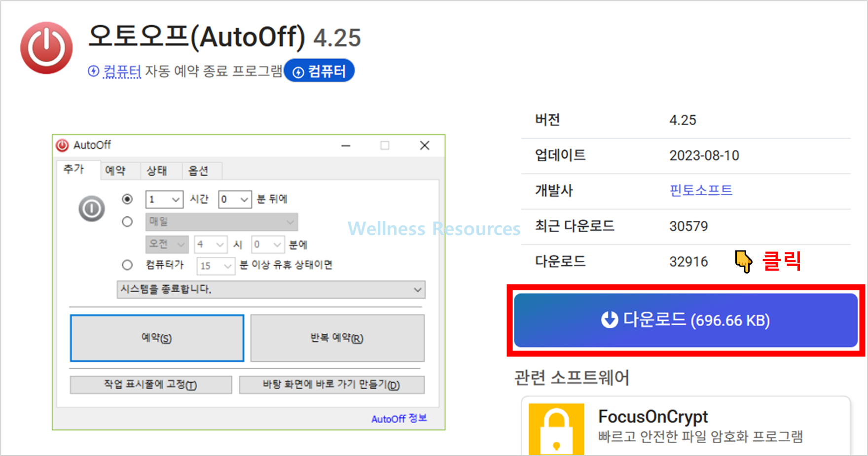
Task: Close the AutoOff window
Action: [x=425, y=145]
